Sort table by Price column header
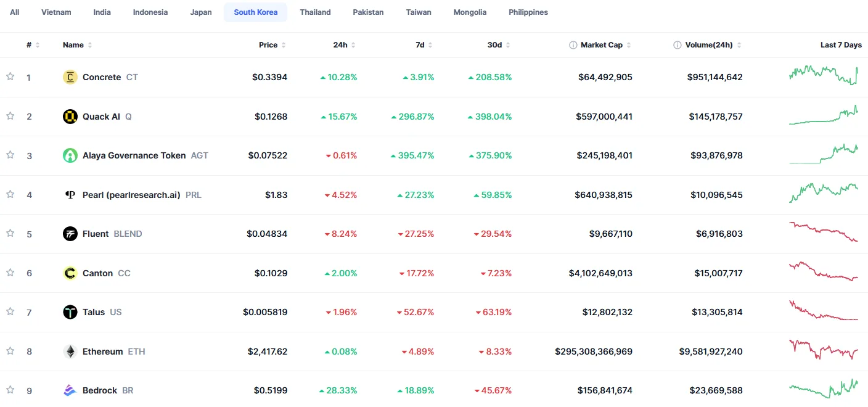Screen dimensions: 868x407 pos(272,45)
